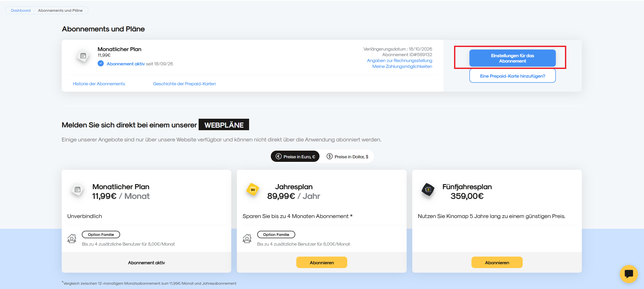Switch prices to Euro
The width and height of the screenshot is (644, 289).
(x=295, y=156)
